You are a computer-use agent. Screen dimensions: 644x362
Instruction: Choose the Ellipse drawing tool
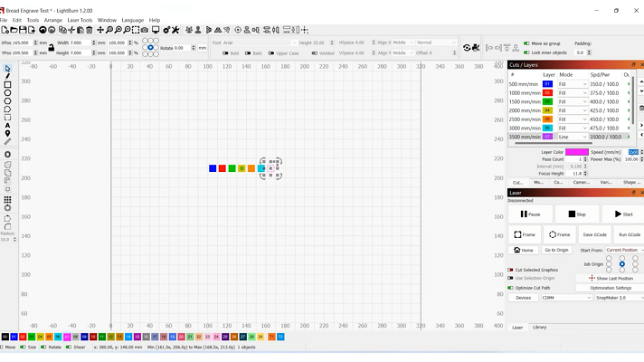(x=7, y=93)
